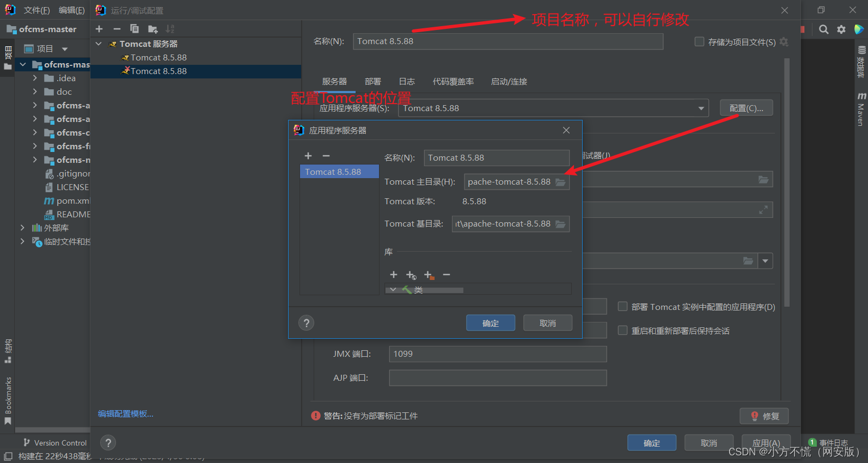
Task: Collapse the ofcms-master project root
Action: pyautogui.click(x=23, y=64)
